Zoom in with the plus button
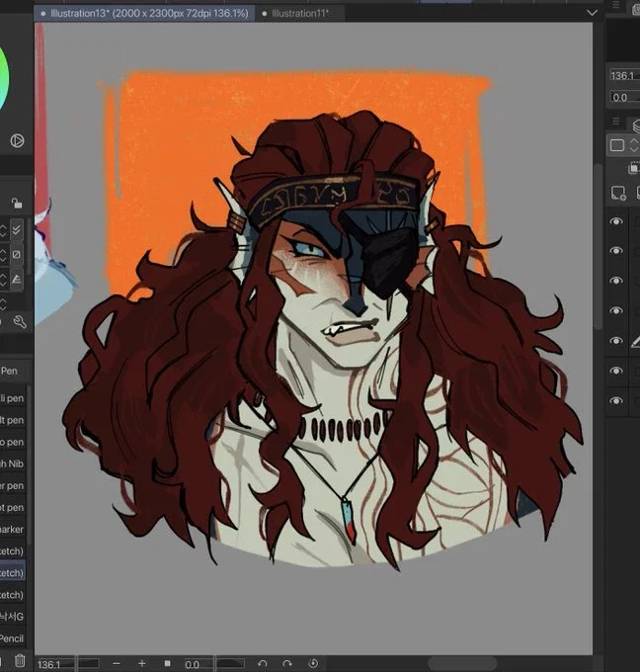 pos(142,663)
